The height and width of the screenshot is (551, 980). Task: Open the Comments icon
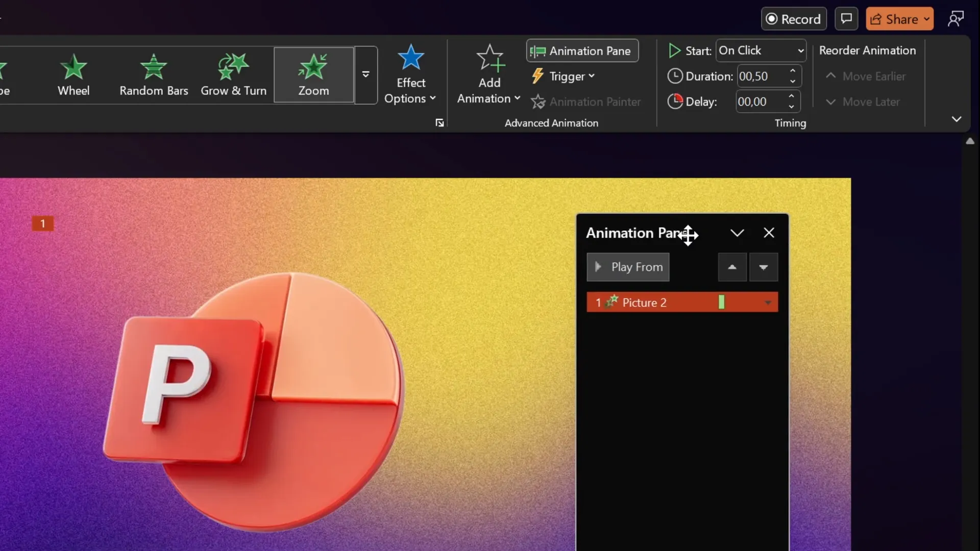coord(846,19)
